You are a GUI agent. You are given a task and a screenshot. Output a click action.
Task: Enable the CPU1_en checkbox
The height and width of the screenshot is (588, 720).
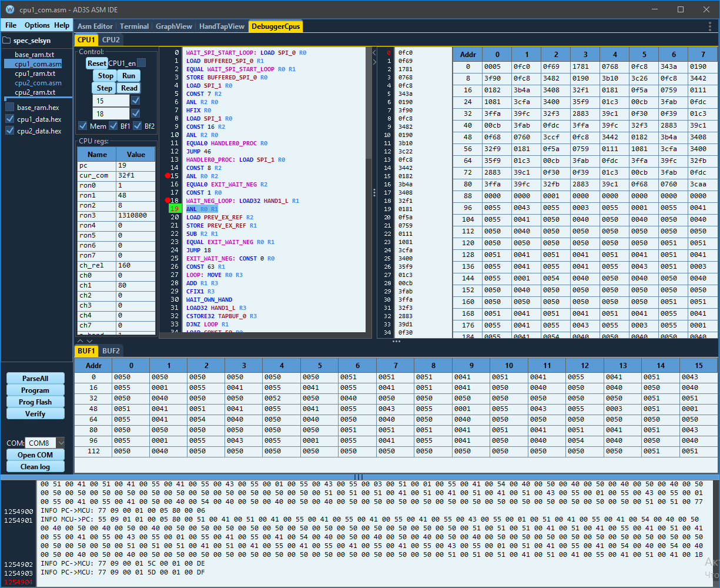(x=142, y=63)
